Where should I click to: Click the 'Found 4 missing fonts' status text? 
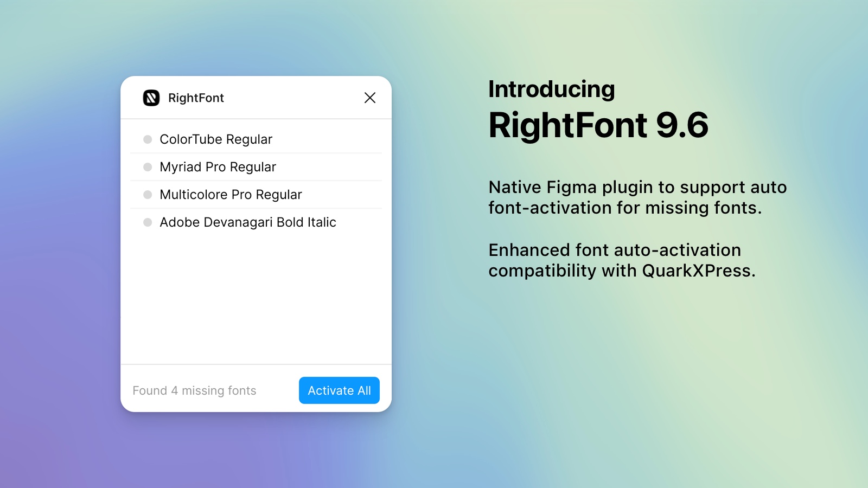(194, 390)
